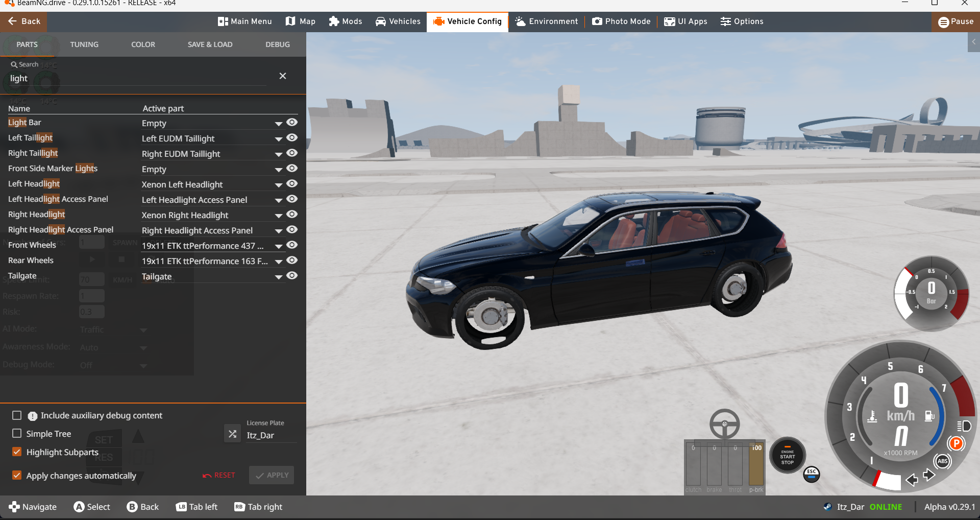The image size is (980, 520).
Task: Switch to the Save & Load tab
Action: (210, 44)
